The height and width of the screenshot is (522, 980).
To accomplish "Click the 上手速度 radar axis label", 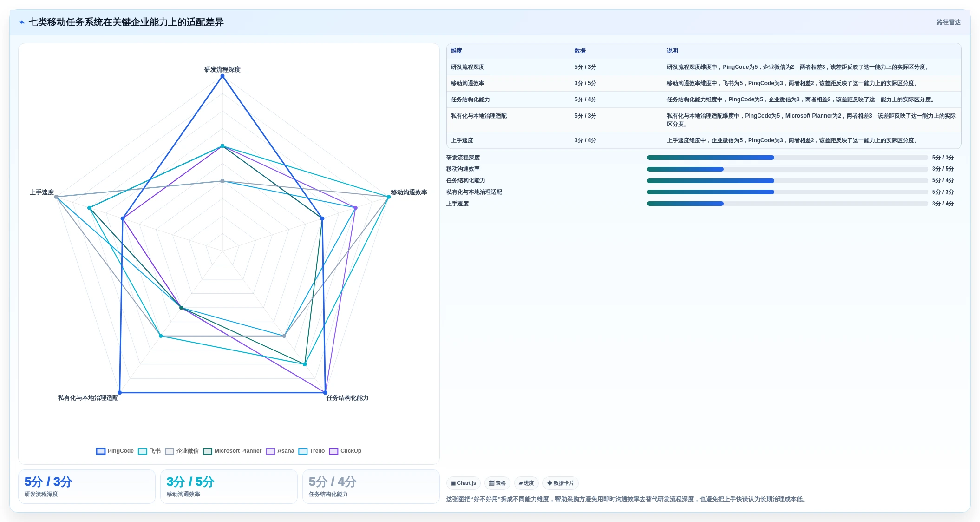I will coord(42,192).
